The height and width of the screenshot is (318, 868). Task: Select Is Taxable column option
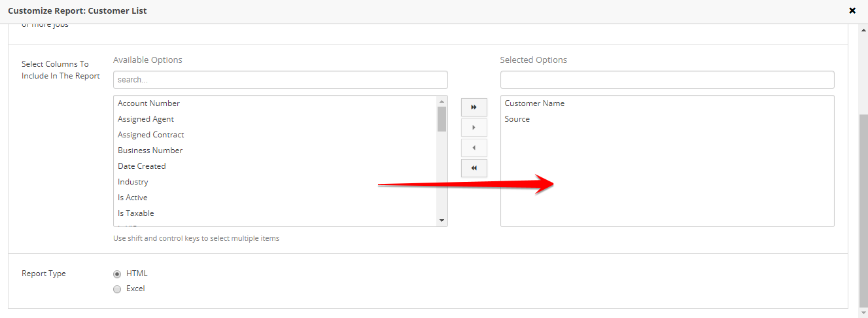click(275, 213)
